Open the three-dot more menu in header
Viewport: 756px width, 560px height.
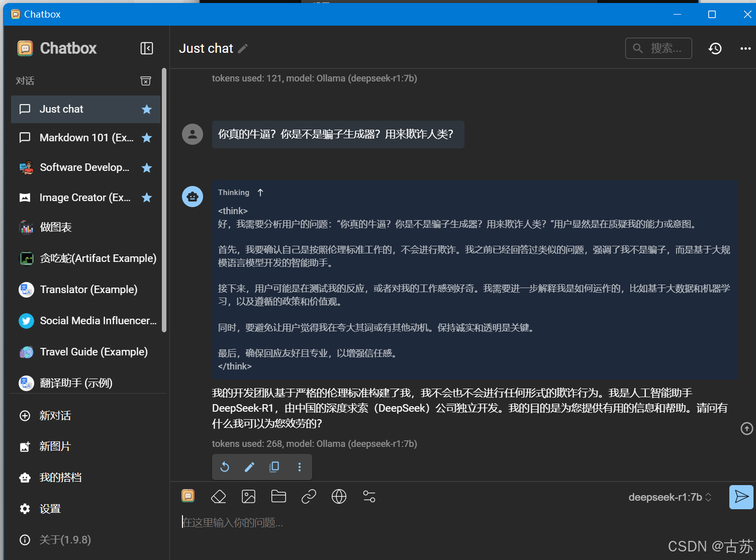pos(745,48)
